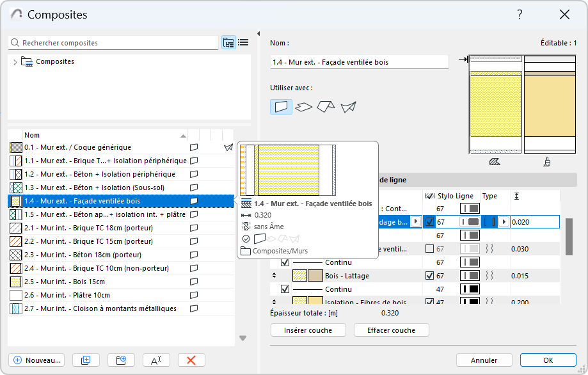
Task: Click the Bois - Lattage tan surface swatch
Action: coord(315,276)
